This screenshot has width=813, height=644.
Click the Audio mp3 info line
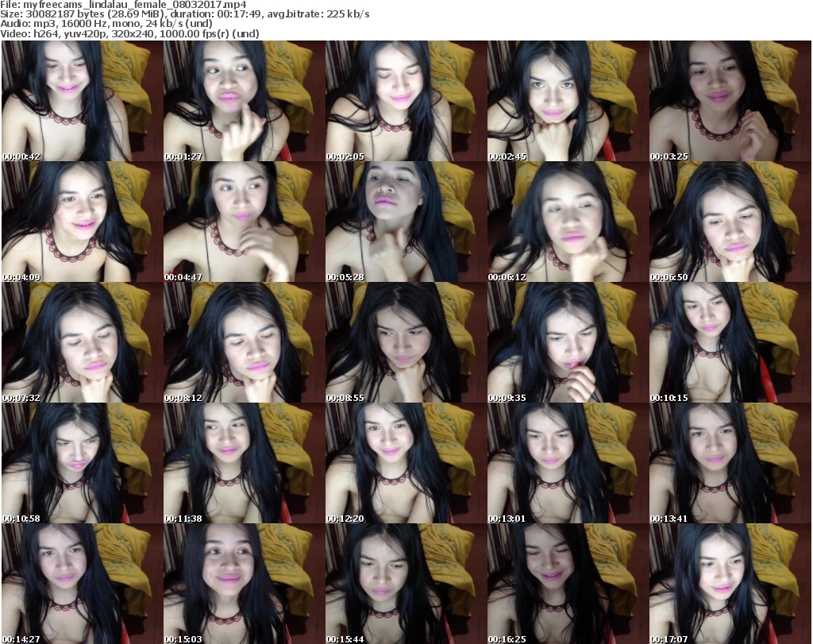pos(106,23)
